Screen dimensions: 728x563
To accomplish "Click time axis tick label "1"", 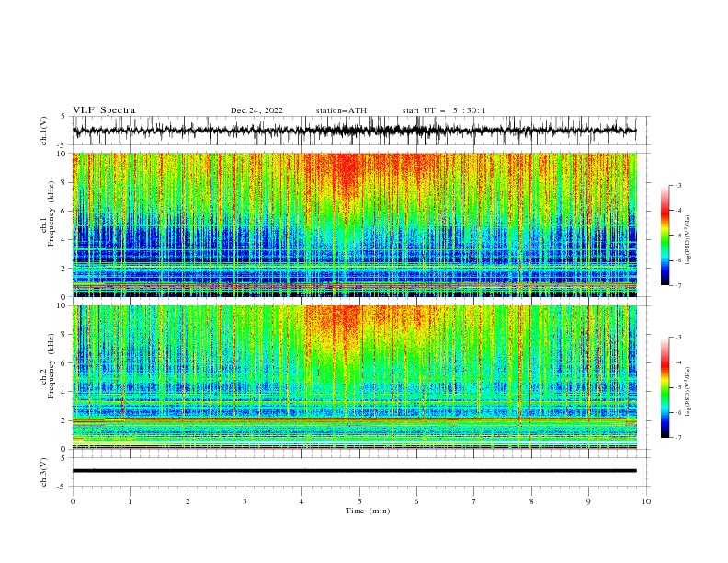I will click(131, 501).
